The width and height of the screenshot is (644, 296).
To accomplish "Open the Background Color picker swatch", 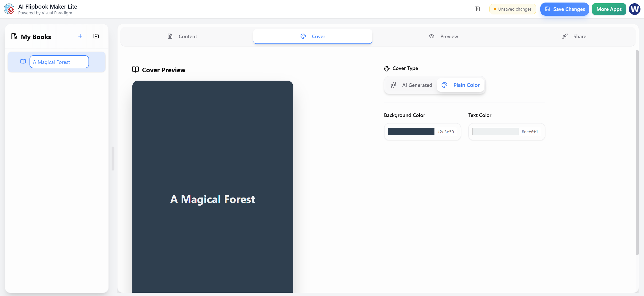I will [x=411, y=132].
